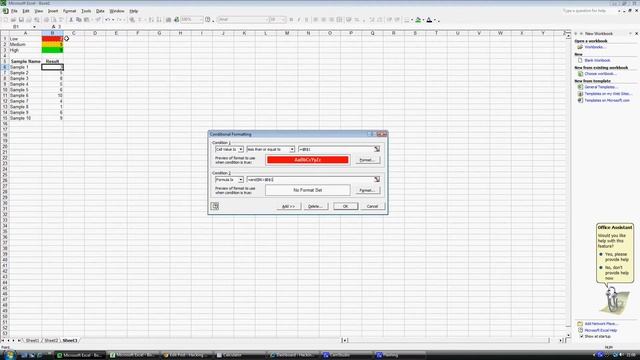Viewport: 640px width, 360px height.
Task: Open the Font size dropdown in toolbar
Action: point(284,20)
